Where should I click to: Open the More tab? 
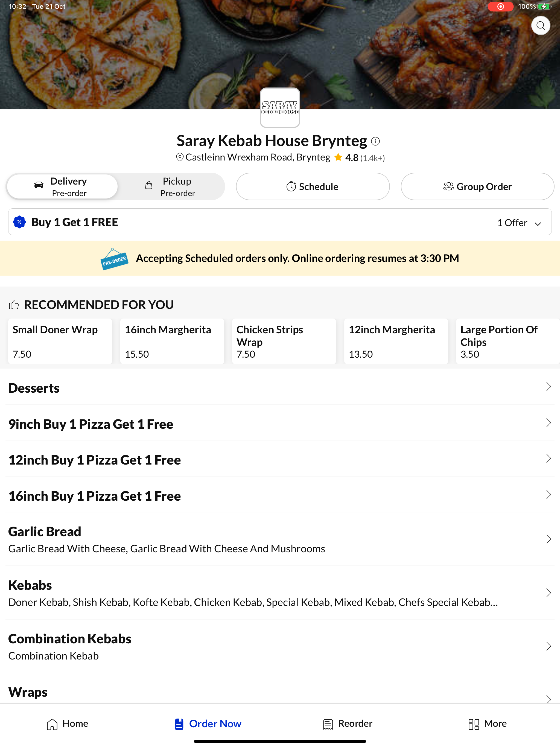[487, 724]
